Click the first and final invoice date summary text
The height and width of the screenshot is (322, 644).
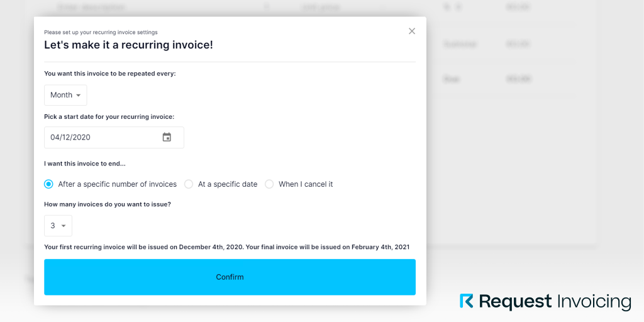coord(226,247)
